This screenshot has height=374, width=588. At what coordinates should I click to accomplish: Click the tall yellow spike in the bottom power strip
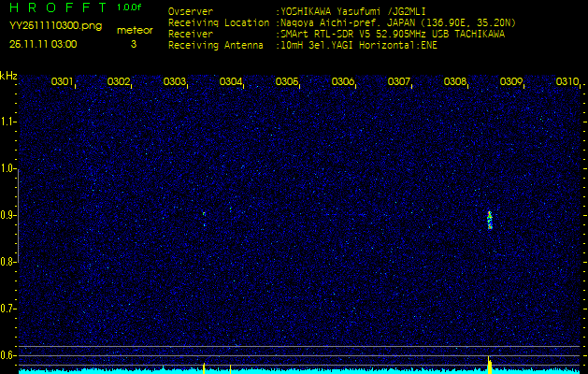[489, 363]
